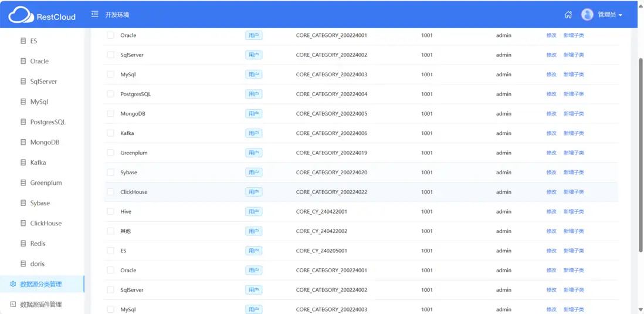Click the 1001 cell in Hive row
Screen dimensions: 644x314
(x=427, y=212)
